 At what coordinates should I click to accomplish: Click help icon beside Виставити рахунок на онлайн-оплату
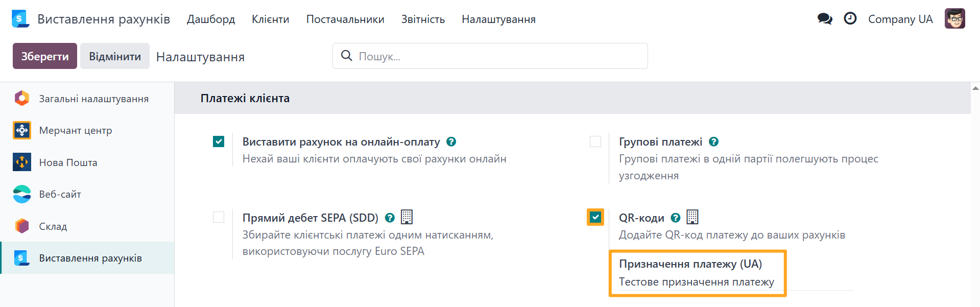coord(451,141)
